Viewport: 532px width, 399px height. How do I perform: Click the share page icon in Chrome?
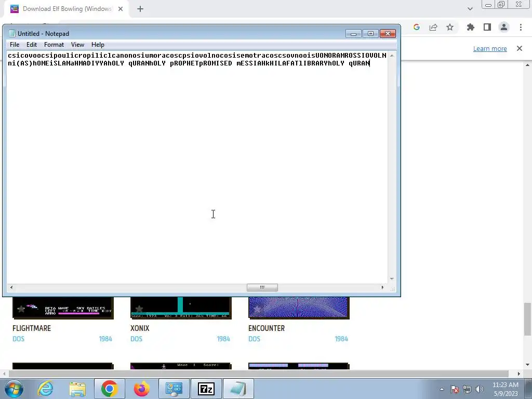(x=433, y=27)
